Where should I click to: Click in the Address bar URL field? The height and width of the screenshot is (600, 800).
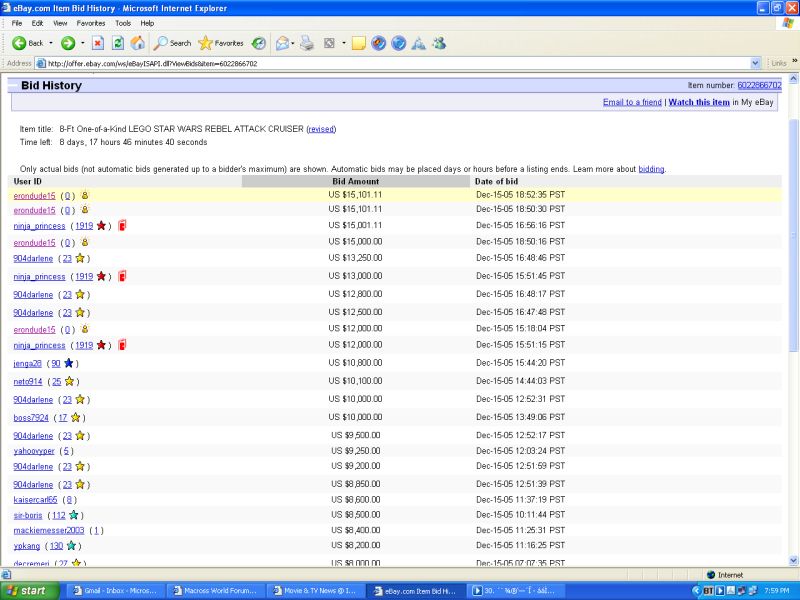pyautogui.click(x=398, y=63)
